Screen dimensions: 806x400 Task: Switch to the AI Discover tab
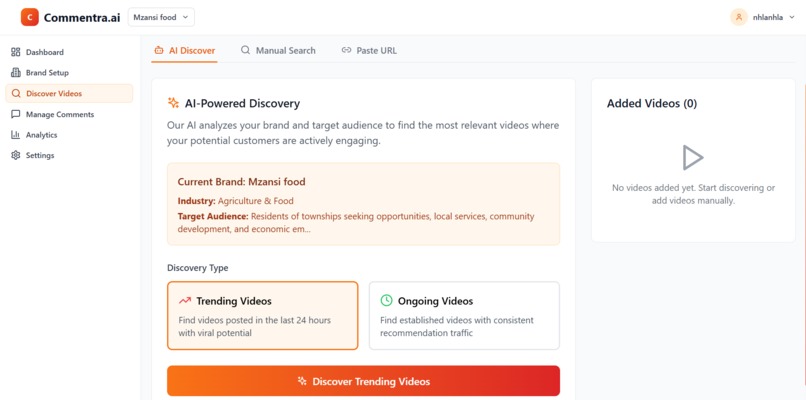[185, 50]
